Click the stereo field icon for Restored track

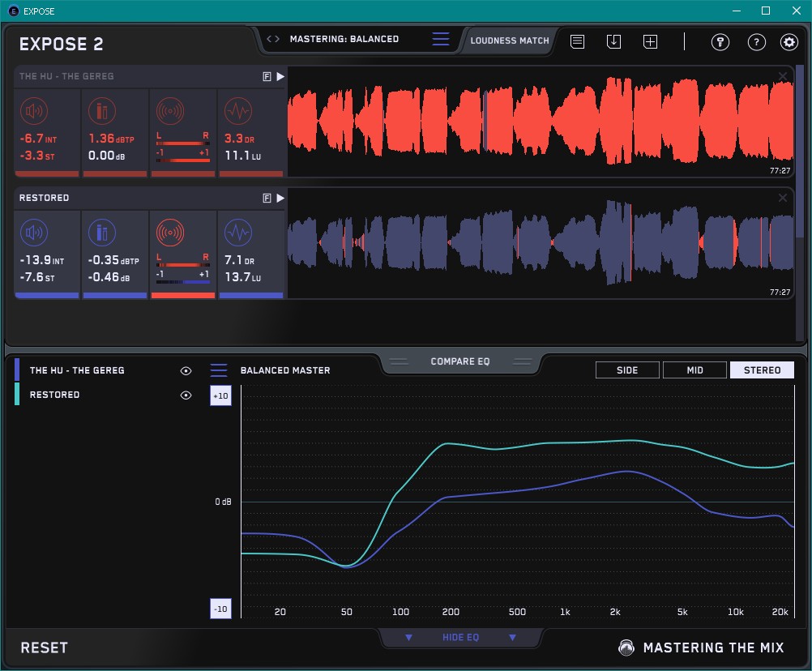169,233
